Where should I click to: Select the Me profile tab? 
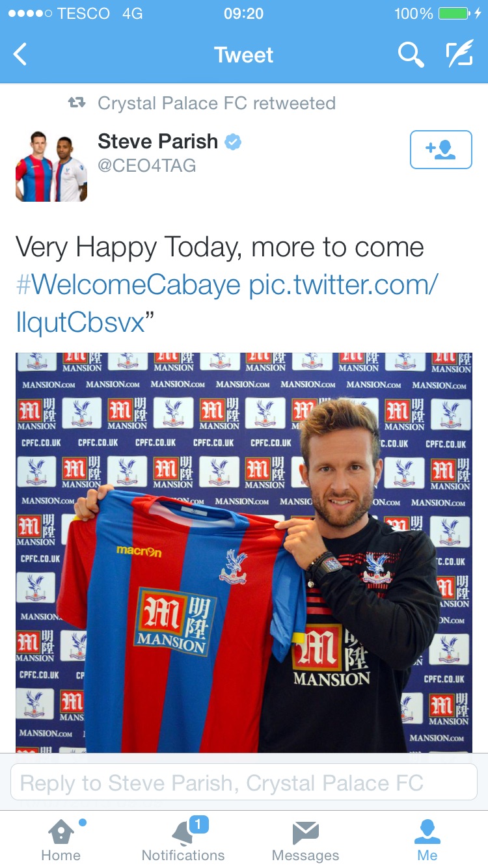[427, 840]
